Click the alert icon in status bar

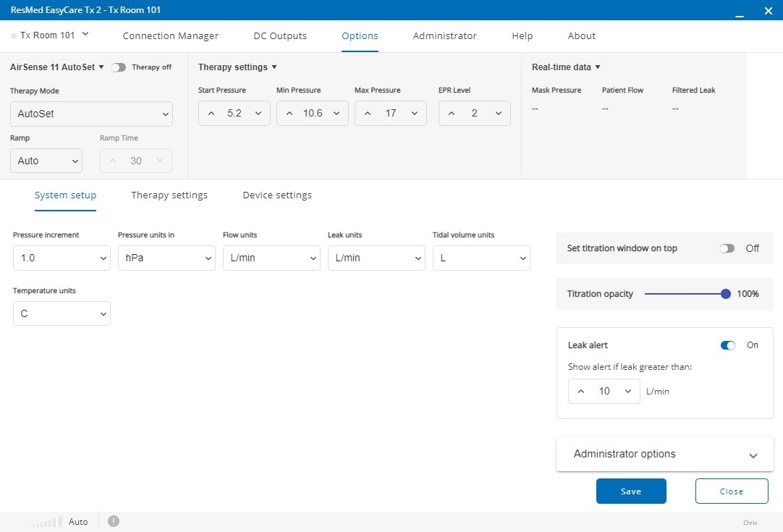pyautogui.click(x=114, y=521)
